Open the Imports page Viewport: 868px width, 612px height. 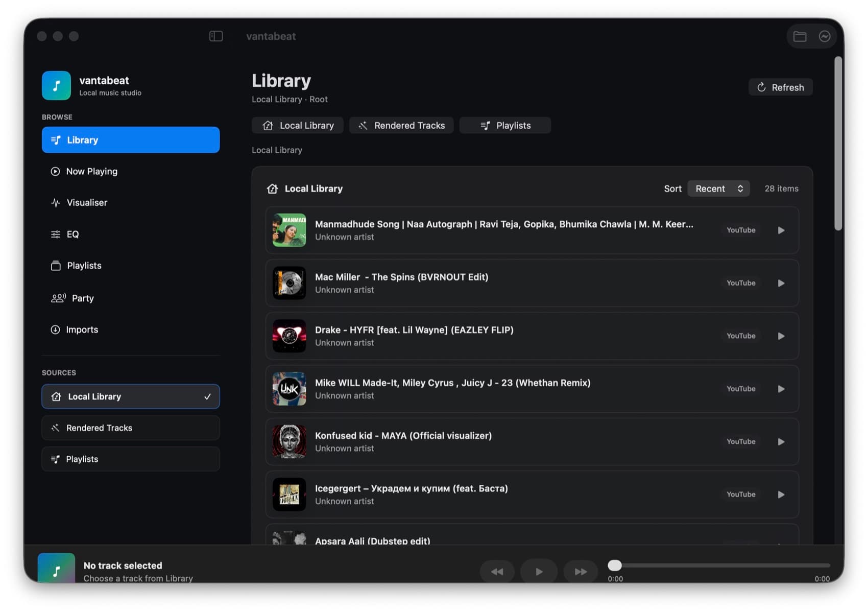(131, 330)
